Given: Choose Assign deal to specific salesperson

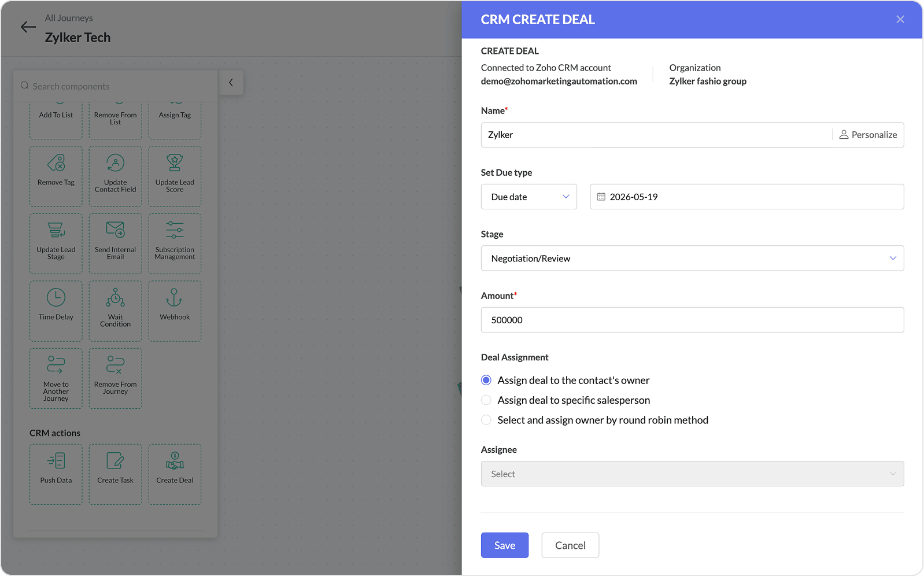Looking at the screenshot, I should (486, 400).
